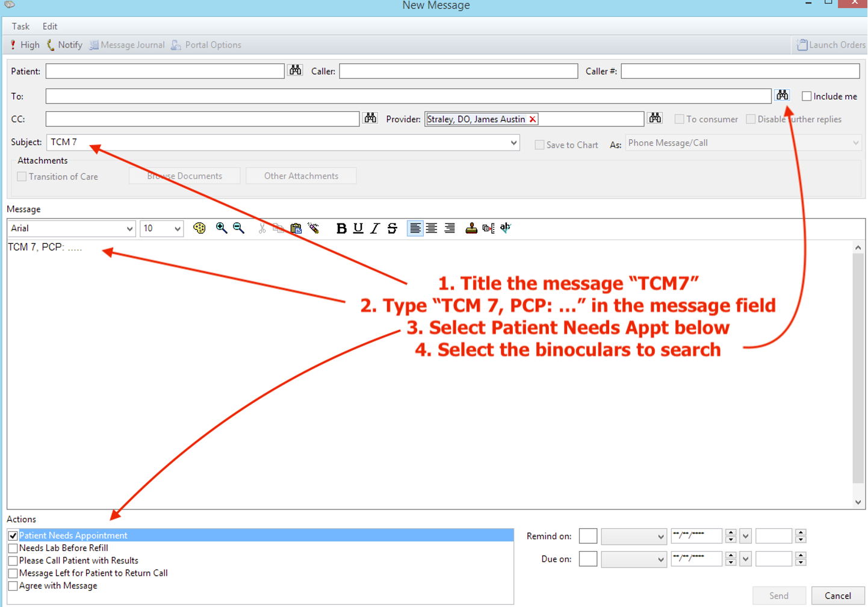Screen dimensions: 868x607
Task: Click the patient search binoculars icon
Action: [295, 70]
